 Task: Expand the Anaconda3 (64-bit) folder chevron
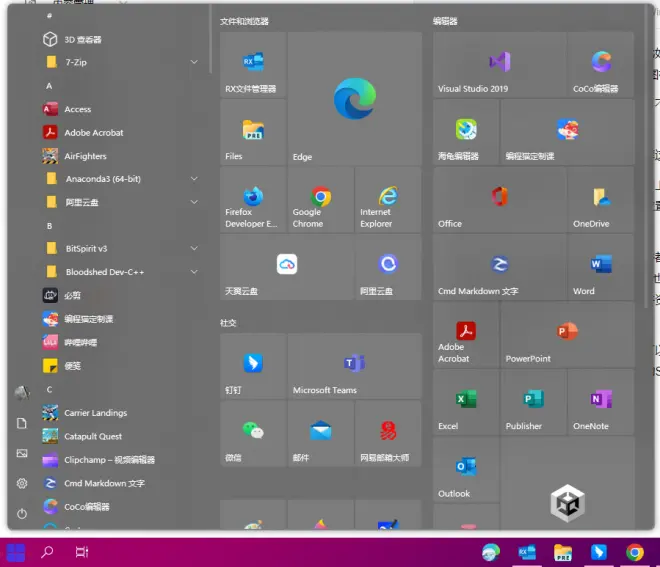[x=194, y=179]
